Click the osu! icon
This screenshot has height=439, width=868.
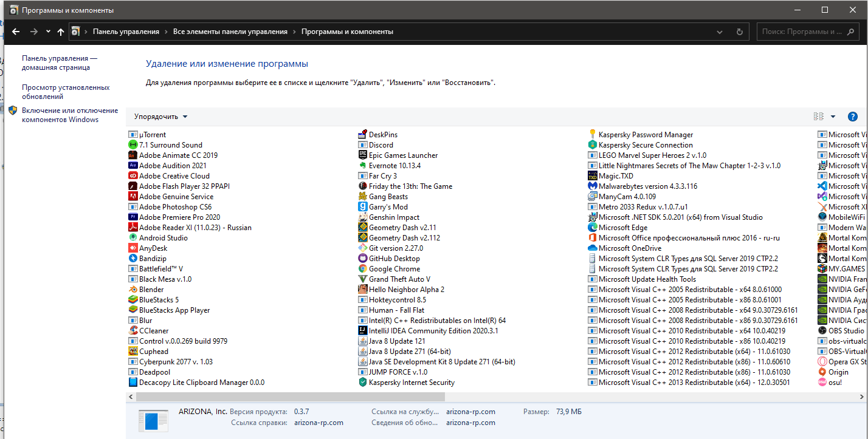coord(822,383)
